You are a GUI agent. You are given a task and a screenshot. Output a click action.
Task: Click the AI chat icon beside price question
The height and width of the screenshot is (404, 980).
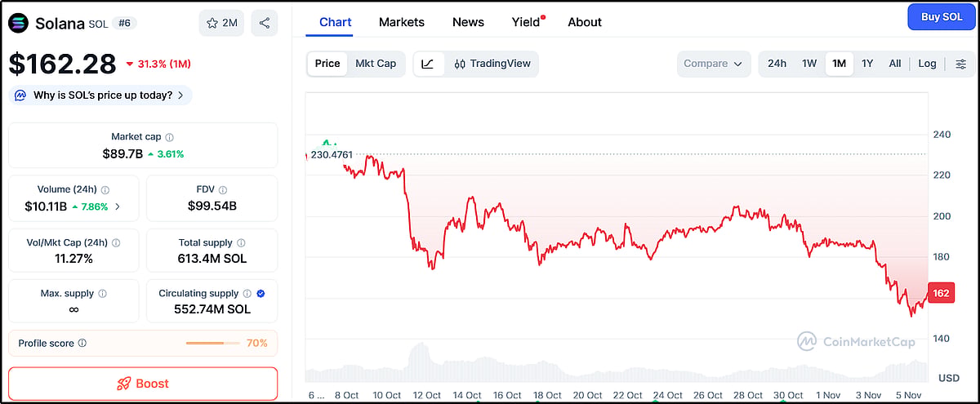tap(20, 95)
